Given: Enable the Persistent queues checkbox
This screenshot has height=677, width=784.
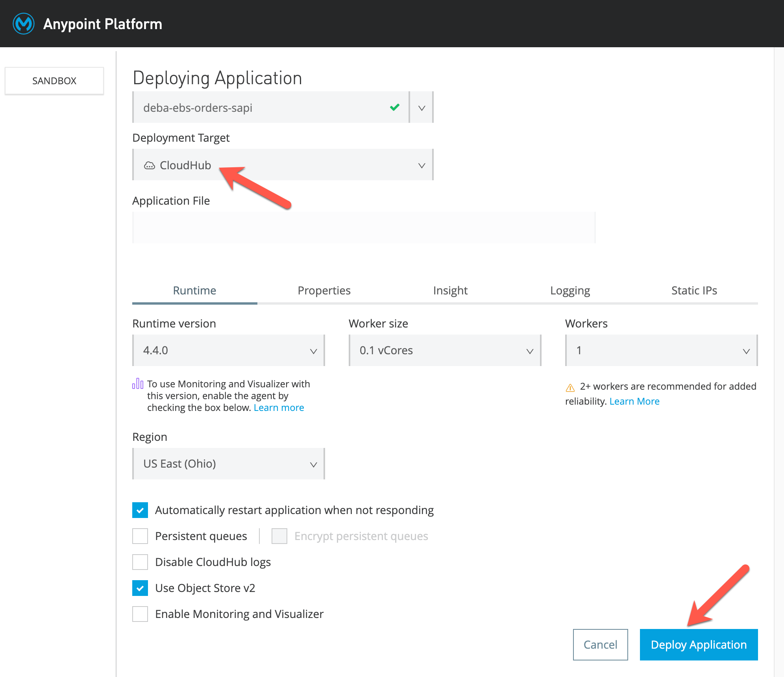Looking at the screenshot, I should (140, 536).
